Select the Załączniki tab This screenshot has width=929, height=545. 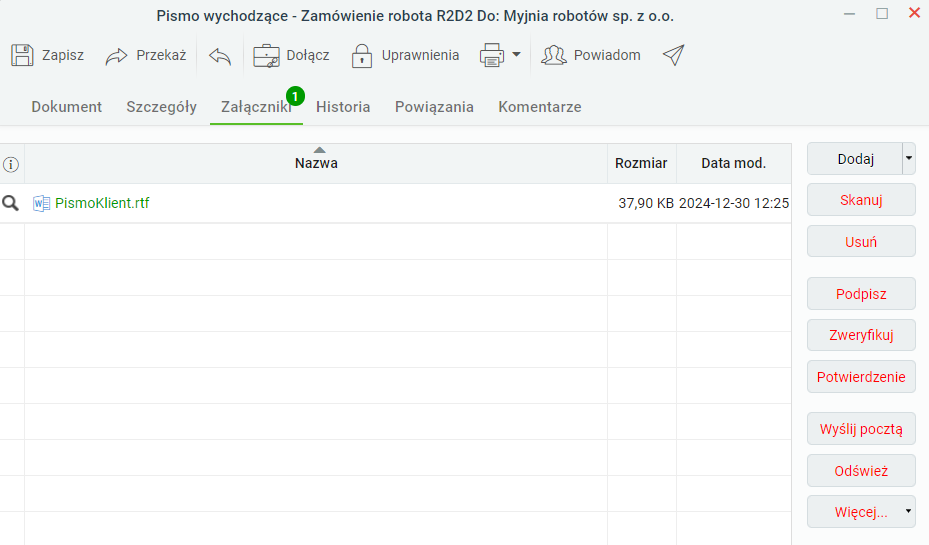256,107
